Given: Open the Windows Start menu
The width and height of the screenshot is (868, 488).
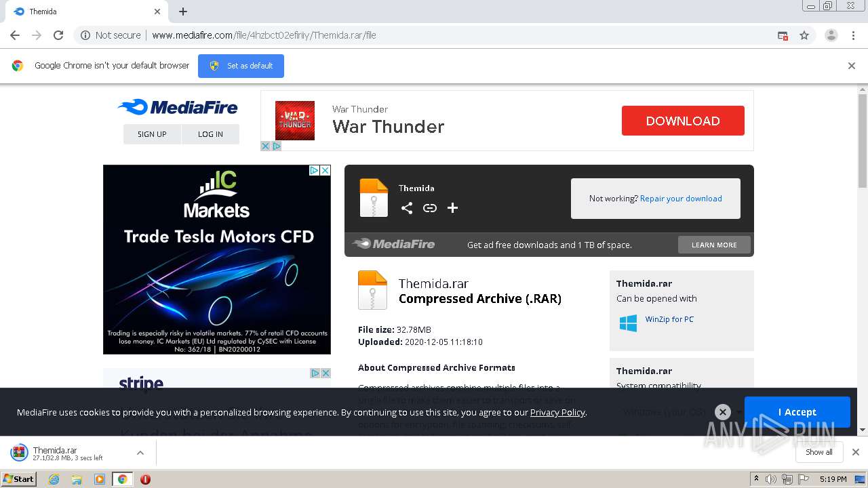Looking at the screenshot, I should (19, 479).
